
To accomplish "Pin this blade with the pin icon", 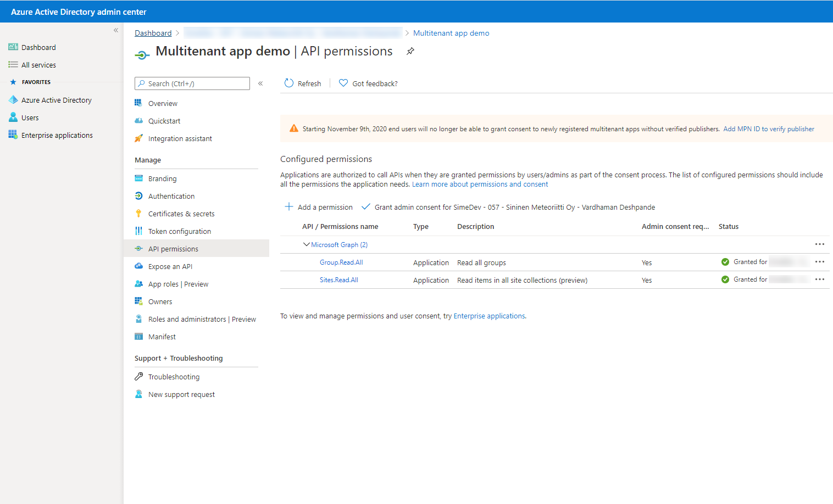I will (410, 51).
